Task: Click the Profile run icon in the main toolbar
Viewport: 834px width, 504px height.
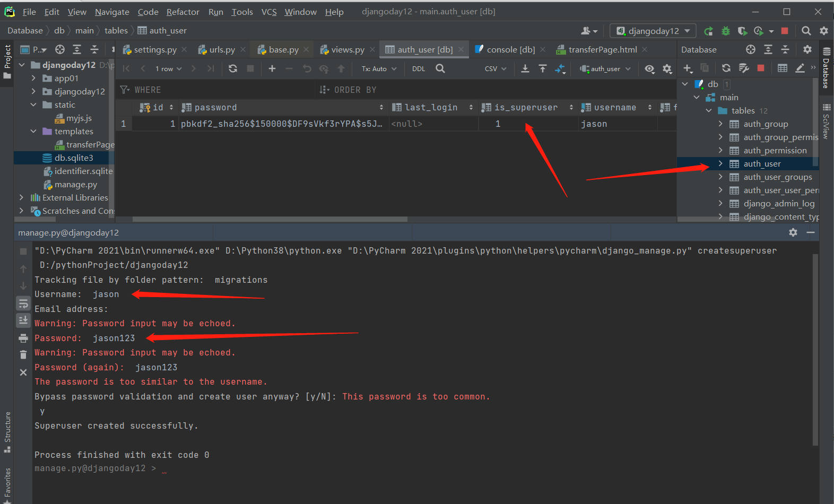Action: [759, 31]
